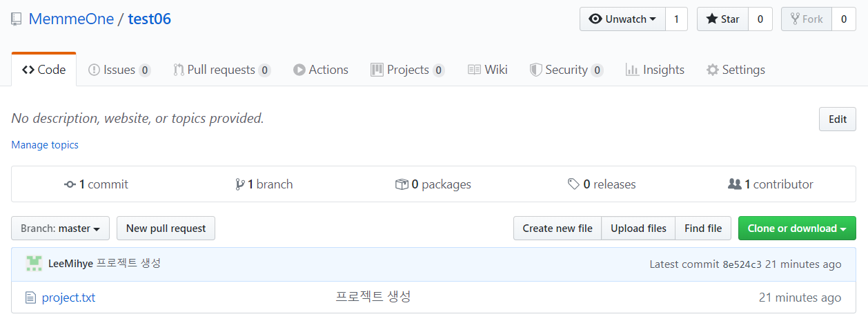Click the Manage topics link
The width and height of the screenshot is (868, 321).
(x=45, y=145)
